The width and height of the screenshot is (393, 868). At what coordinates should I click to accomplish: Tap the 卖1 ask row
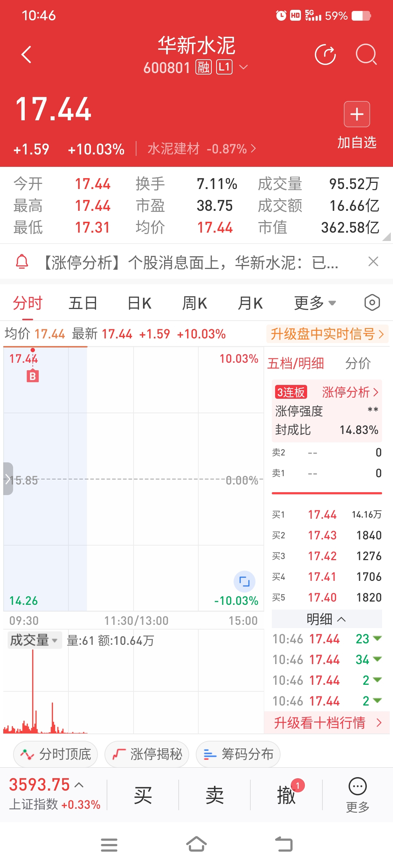(x=327, y=473)
